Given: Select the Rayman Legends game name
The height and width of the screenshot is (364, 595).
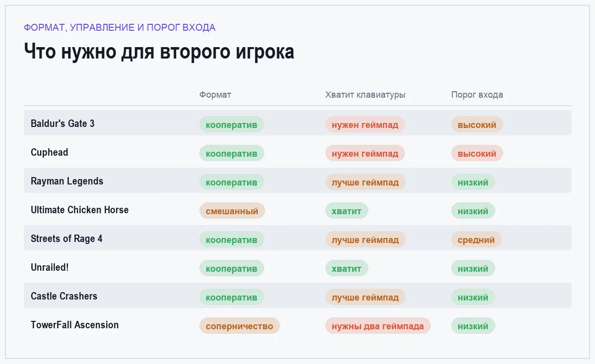Looking at the screenshot, I should tap(67, 181).
